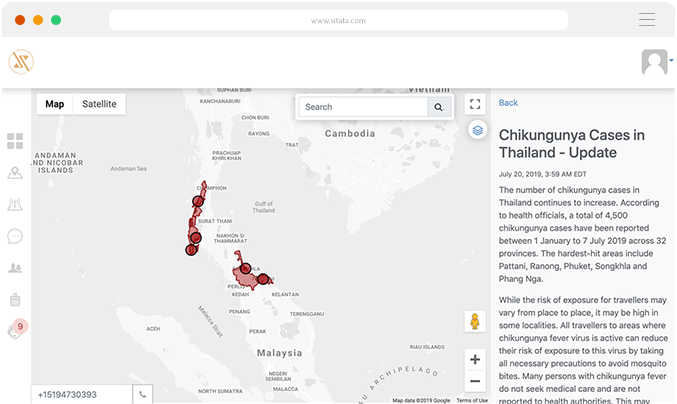The image size is (677, 404).
Task: Open alerts icon with badge 9
Action: [x=15, y=330]
